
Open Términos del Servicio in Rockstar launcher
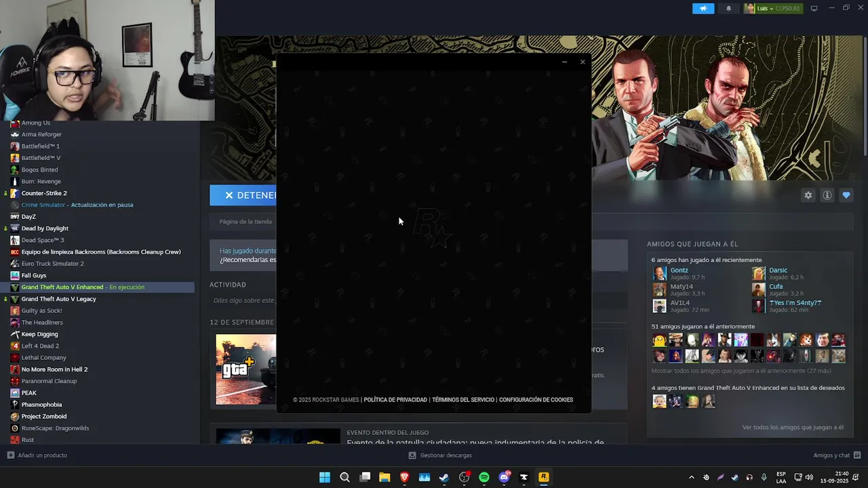click(463, 400)
